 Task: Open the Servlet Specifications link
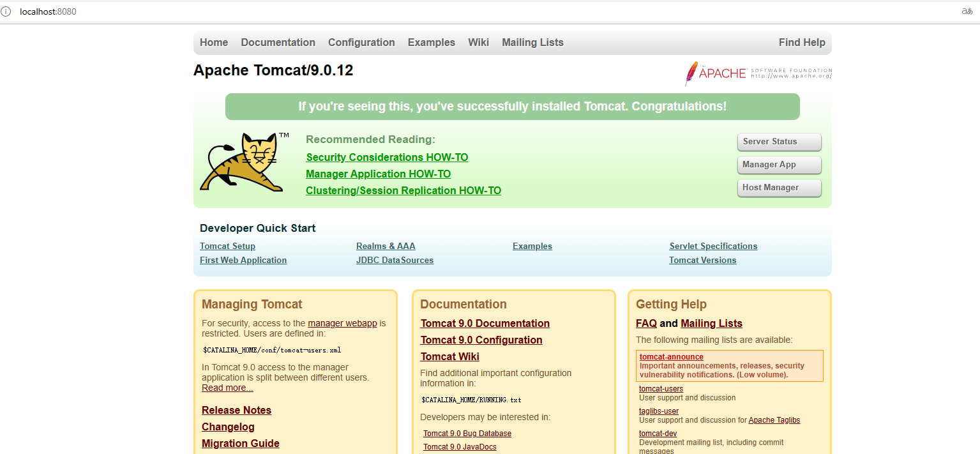click(713, 246)
